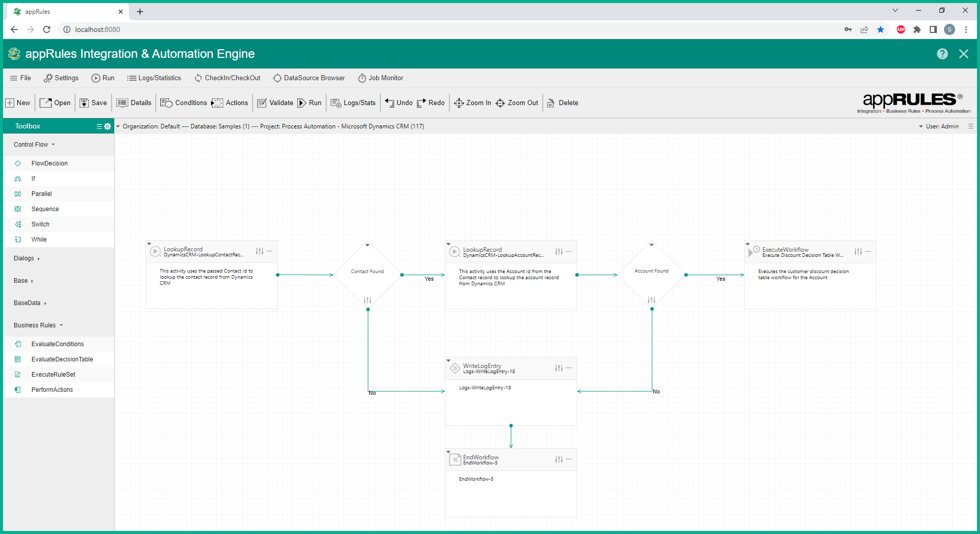Close the appRules engine with the header X
The height and width of the screenshot is (534, 980).
[964, 54]
